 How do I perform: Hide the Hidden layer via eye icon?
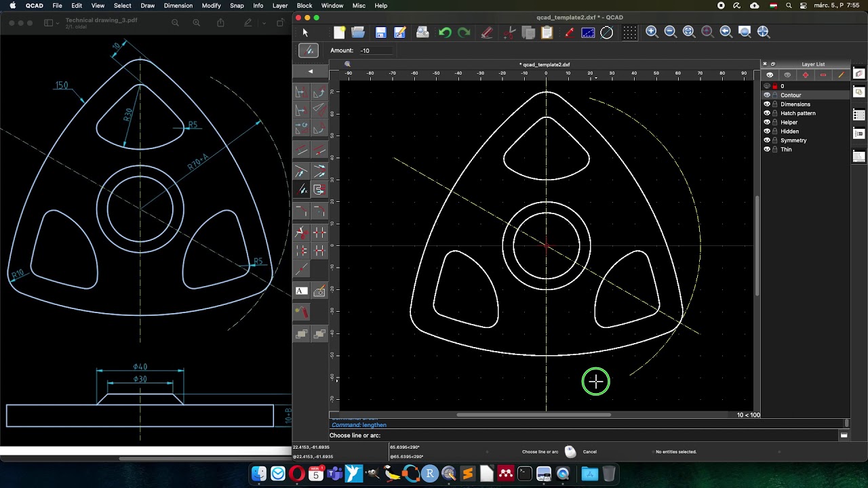coord(767,131)
